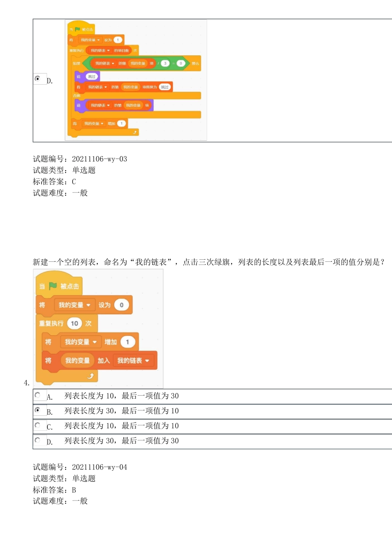Viewport: 392px width, 555px height.
Task: Click the question number 4. label
Action: tap(27, 383)
